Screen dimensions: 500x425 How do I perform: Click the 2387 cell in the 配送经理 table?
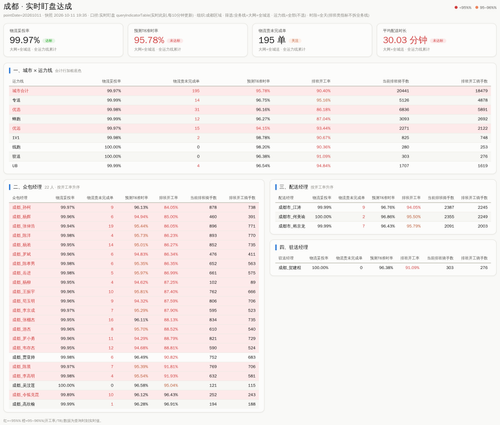[x=449, y=207]
